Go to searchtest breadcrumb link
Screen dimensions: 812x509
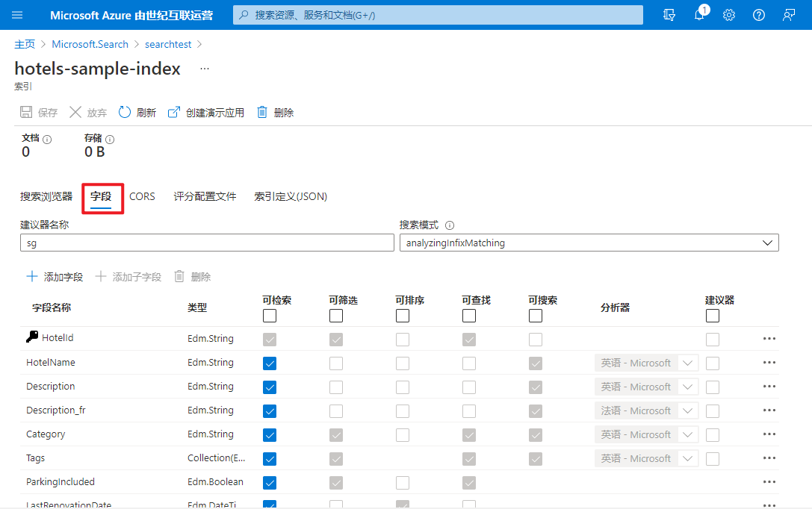(x=168, y=45)
